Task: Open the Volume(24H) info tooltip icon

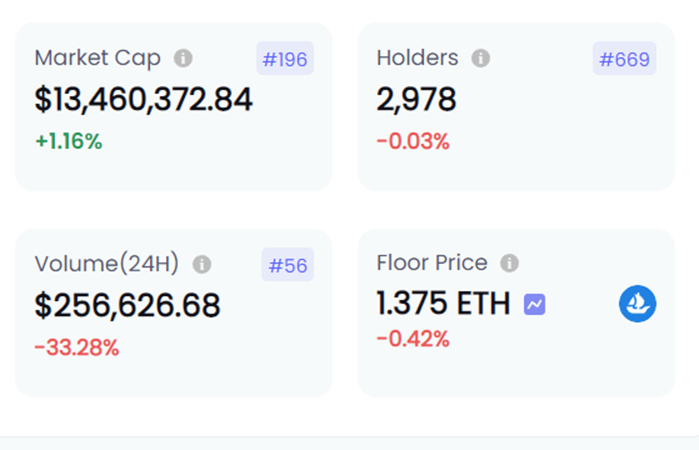Action: [201, 264]
